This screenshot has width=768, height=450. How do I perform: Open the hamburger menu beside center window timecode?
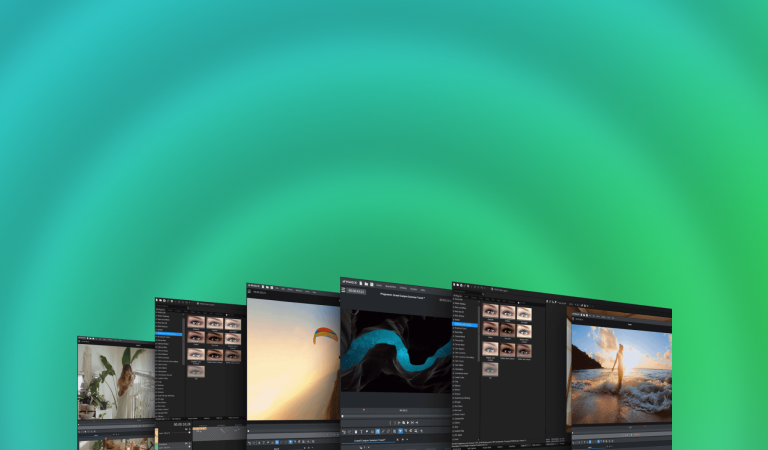pos(343,290)
